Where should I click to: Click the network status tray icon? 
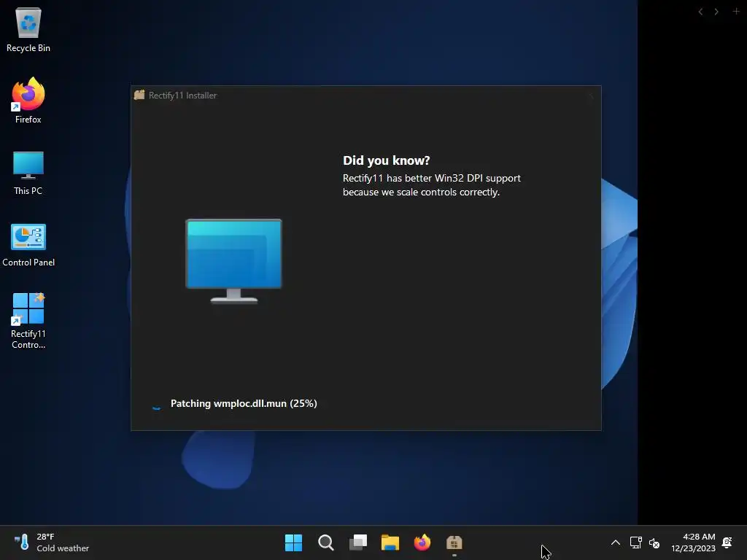coord(635,542)
